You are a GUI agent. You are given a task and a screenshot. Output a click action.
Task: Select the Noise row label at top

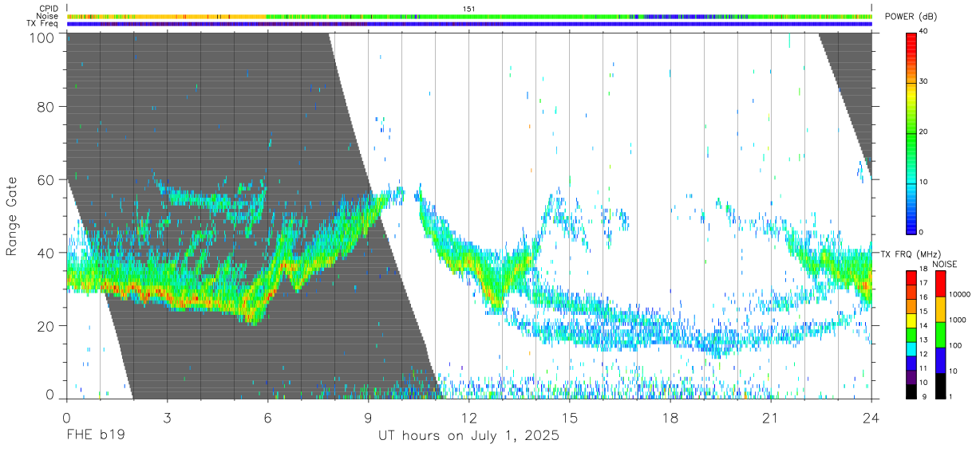pos(48,16)
